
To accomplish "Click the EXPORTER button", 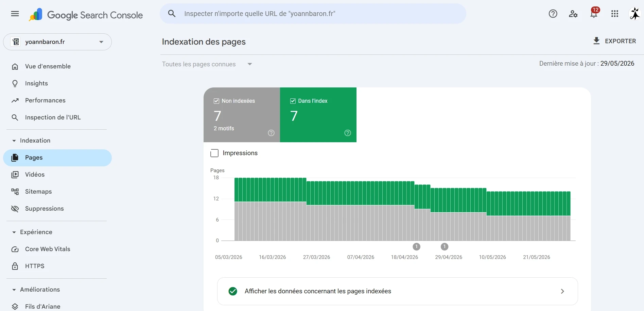I will pyautogui.click(x=614, y=41).
